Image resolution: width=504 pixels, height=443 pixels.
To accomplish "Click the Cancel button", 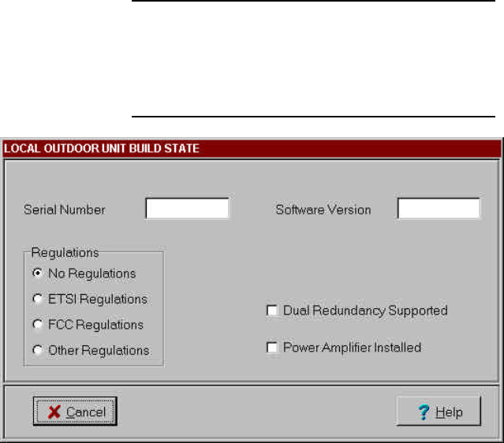I will pyautogui.click(x=75, y=411).
